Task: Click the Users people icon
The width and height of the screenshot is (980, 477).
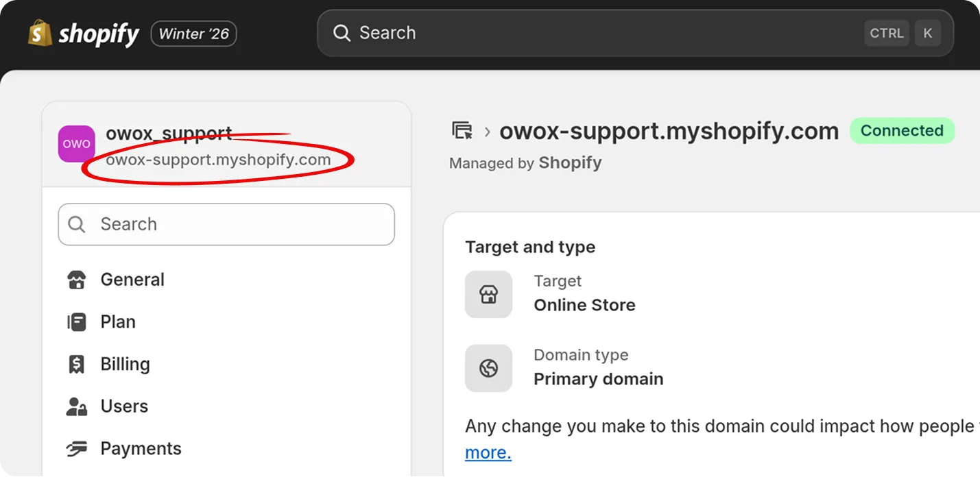Action: [76, 406]
